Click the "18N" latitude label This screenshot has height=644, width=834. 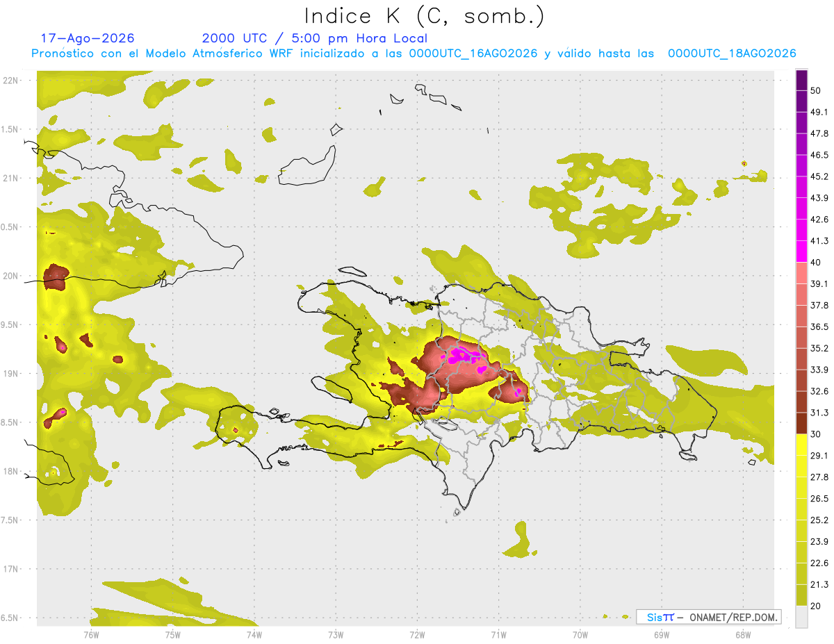(11, 471)
